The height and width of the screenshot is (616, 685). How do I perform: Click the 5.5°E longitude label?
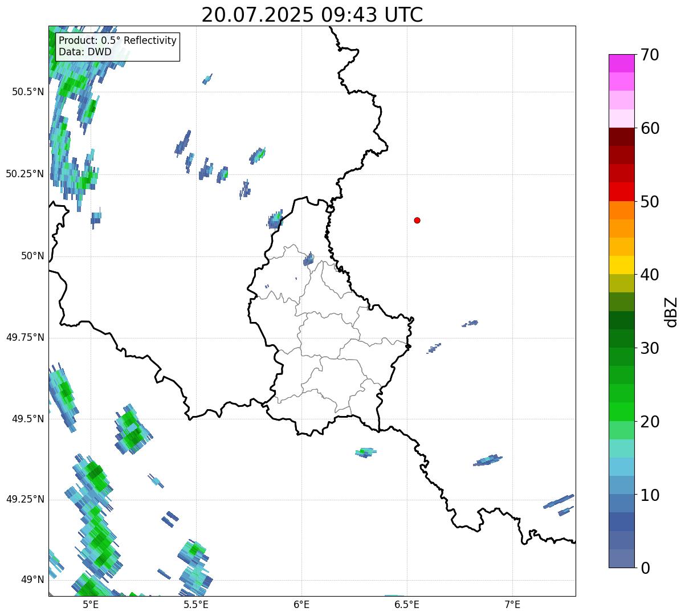(196, 604)
